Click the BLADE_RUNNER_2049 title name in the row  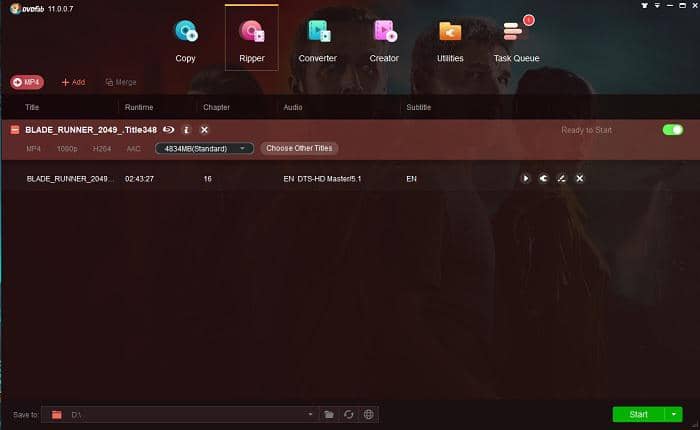[x=70, y=179]
